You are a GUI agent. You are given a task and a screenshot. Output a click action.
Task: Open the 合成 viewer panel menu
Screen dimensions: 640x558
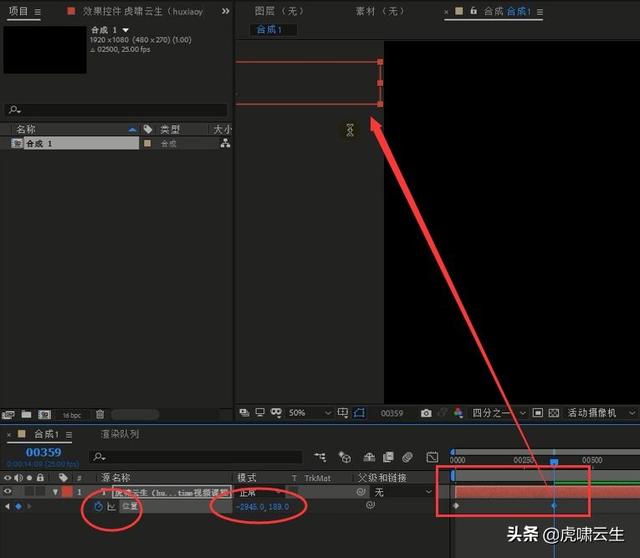pos(540,12)
